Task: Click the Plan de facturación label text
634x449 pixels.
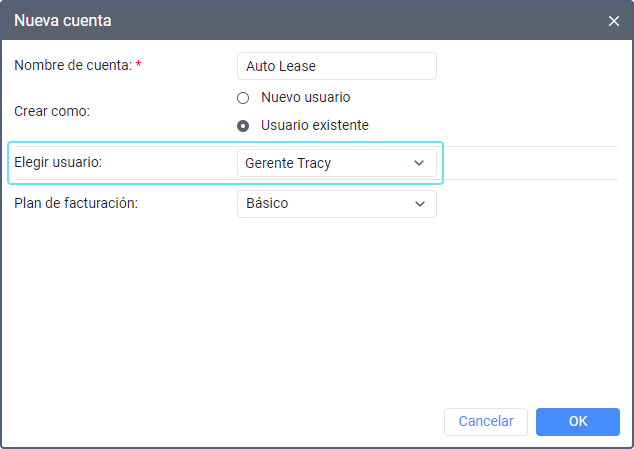Action: [76, 203]
